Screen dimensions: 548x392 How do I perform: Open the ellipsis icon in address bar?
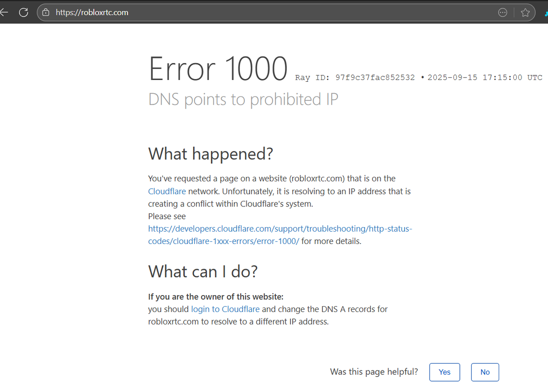[503, 12]
